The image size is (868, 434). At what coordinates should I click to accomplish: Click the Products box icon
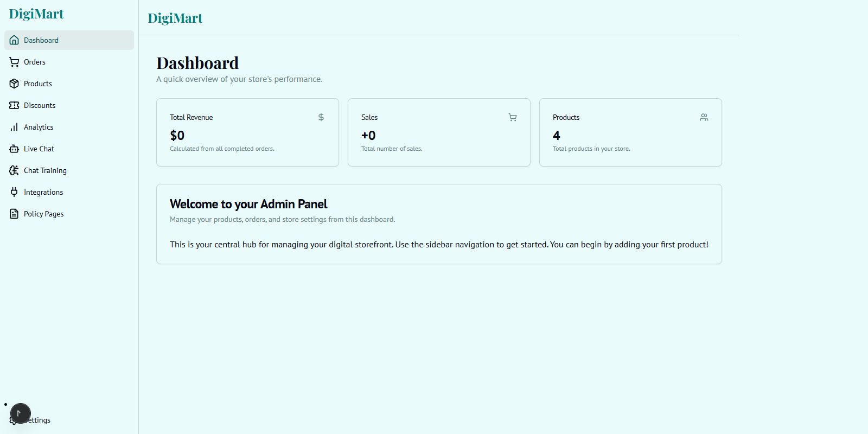(x=14, y=84)
